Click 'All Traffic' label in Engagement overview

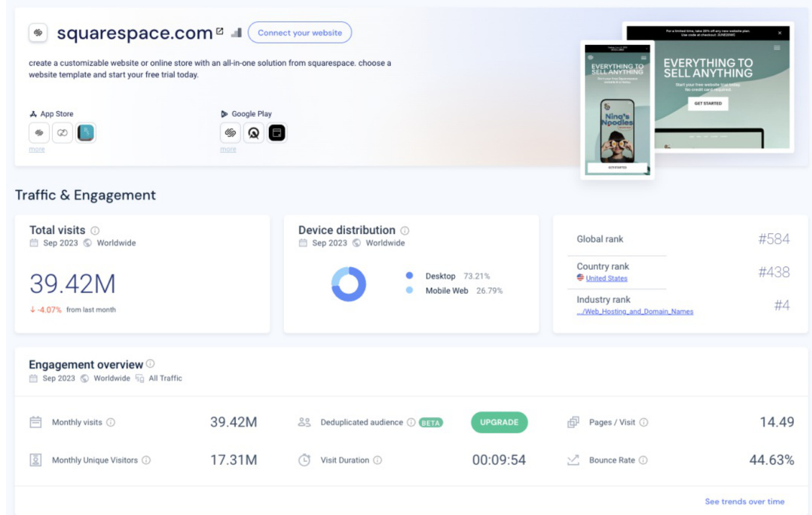pyautogui.click(x=166, y=378)
